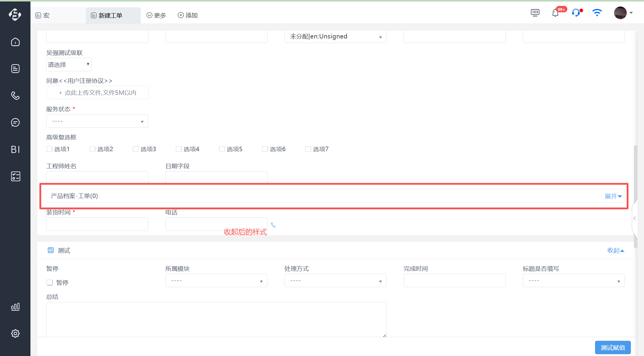Image resolution: width=644 pixels, height=356 pixels.
Task: Open the 更多 menu
Action: click(156, 16)
